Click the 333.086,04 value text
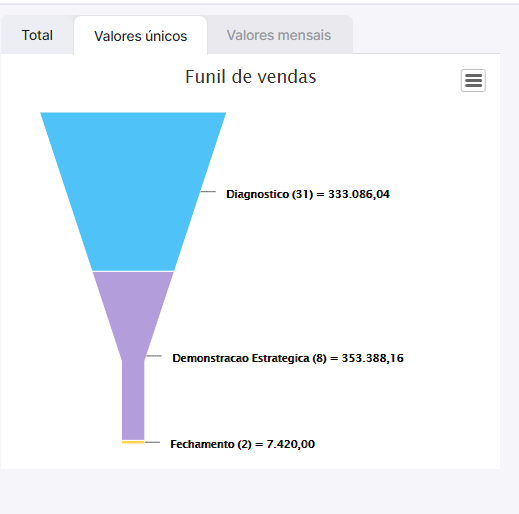The image size is (519, 514). coord(359,194)
